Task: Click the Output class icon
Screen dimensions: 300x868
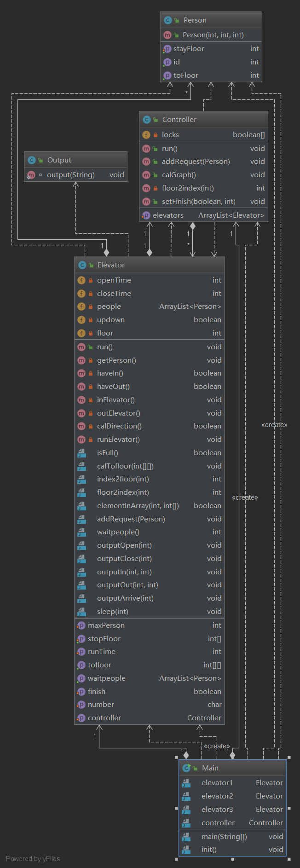Action: pos(31,160)
